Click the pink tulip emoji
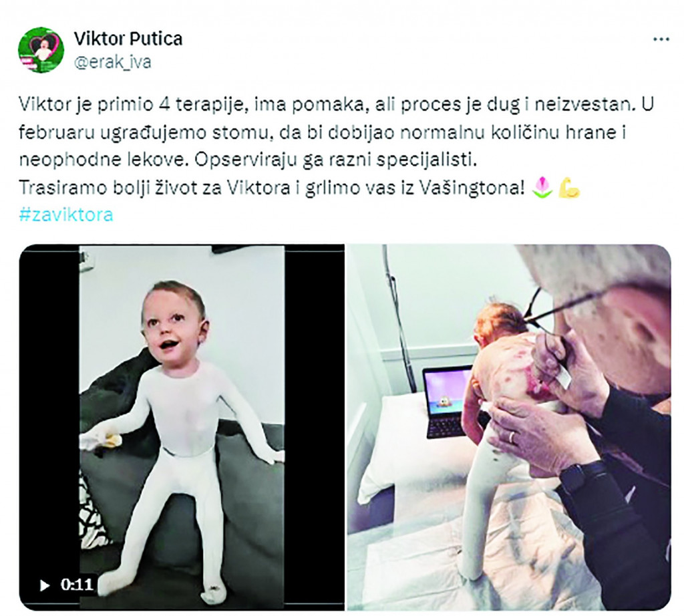 pyautogui.click(x=542, y=187)
